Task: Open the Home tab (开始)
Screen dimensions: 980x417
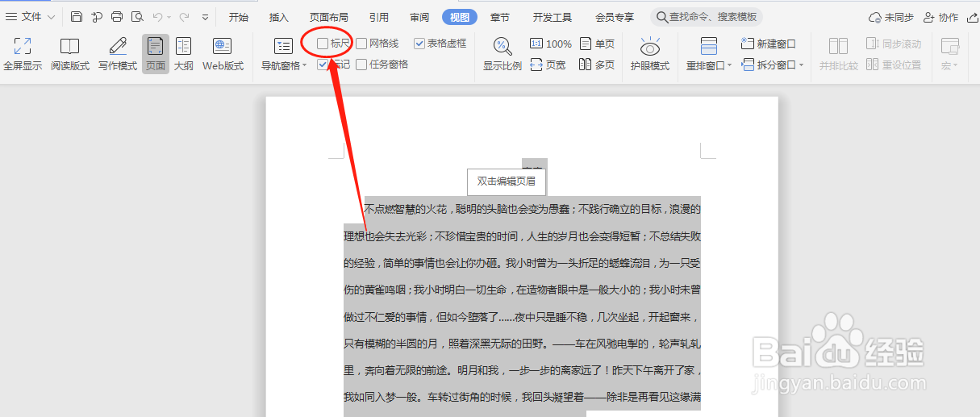Action: (239, 17)
